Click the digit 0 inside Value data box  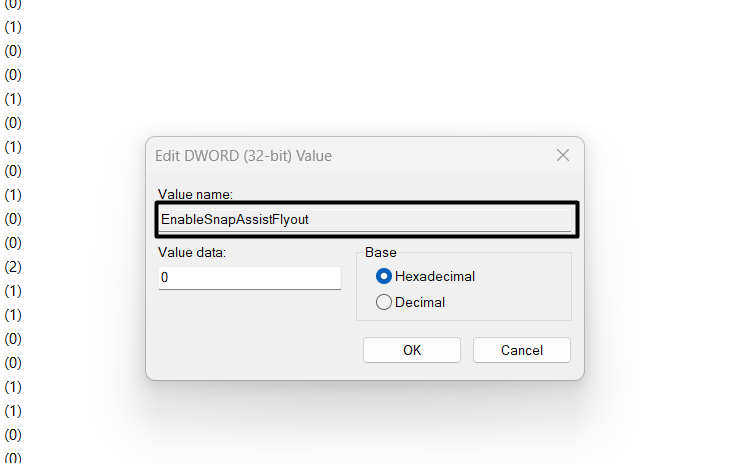[x=164, y=278]
